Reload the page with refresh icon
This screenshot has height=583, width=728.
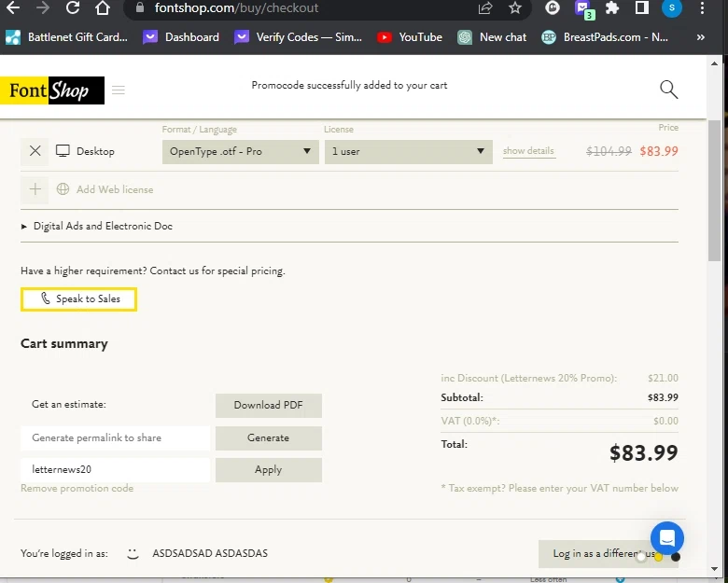73,7
